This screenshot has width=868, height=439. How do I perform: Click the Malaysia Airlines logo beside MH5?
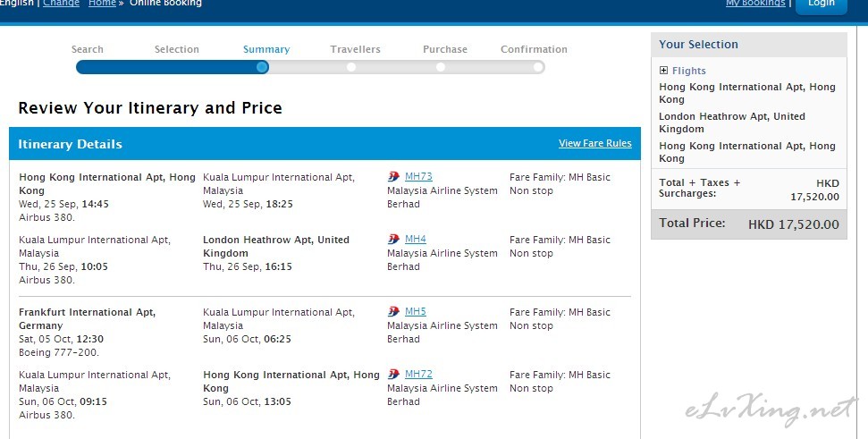tap(393, 312)
